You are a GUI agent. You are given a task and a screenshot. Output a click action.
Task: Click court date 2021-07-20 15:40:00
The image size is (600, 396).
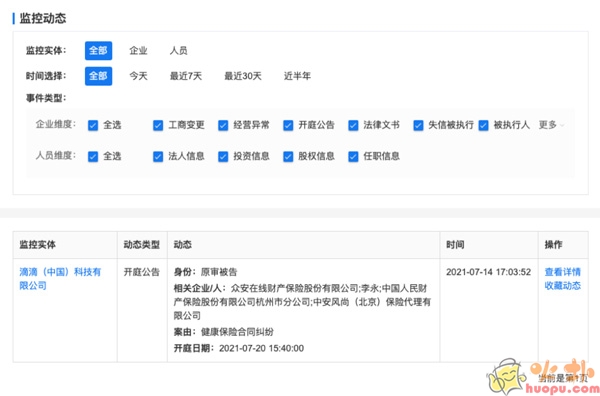(x=262, y=348)
